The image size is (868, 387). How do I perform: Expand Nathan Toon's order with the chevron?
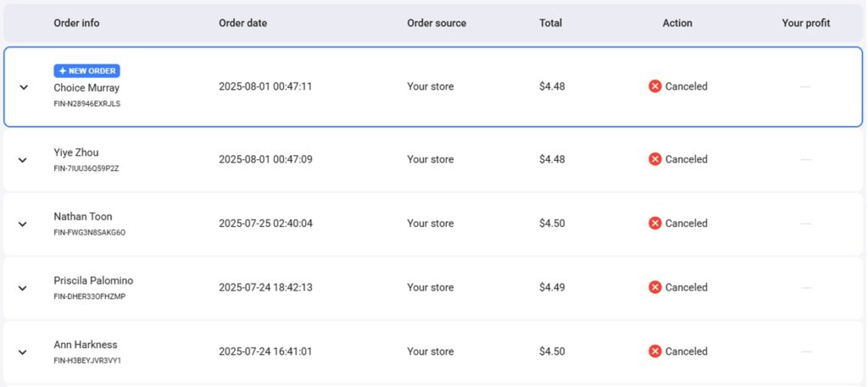coord(24,224)
